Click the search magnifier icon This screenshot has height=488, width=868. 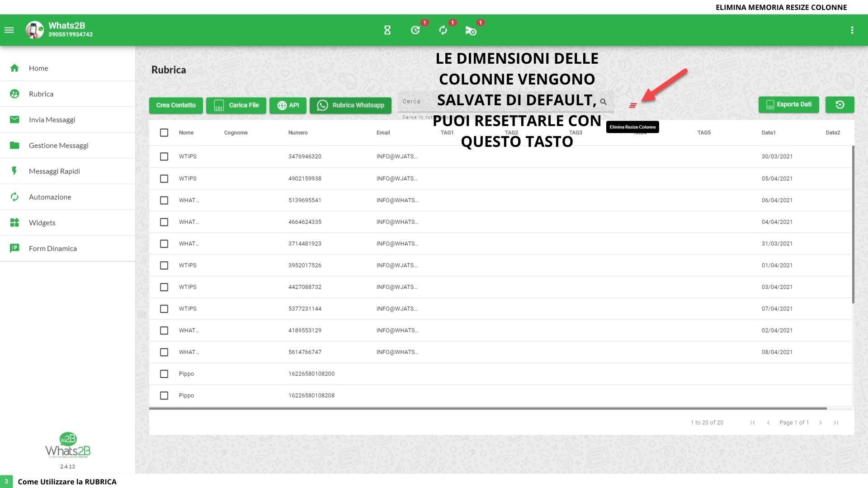(604, 102)
